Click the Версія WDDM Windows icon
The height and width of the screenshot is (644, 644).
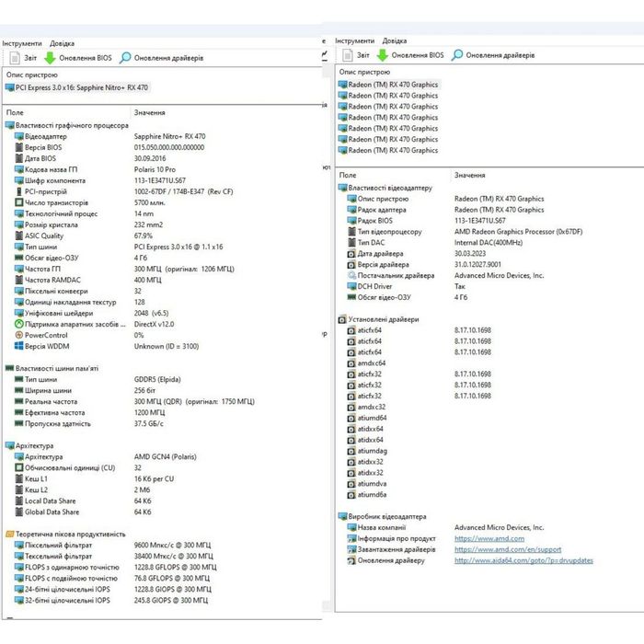coord(19,346)
